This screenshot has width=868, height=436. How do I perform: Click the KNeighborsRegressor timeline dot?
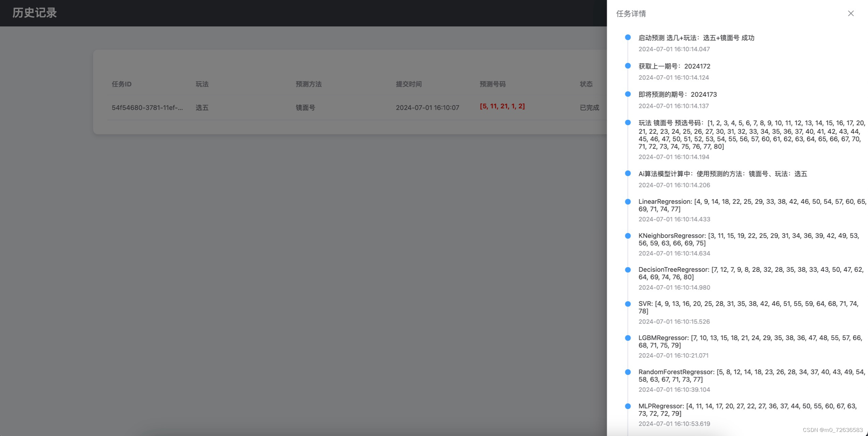coord(628,236)
